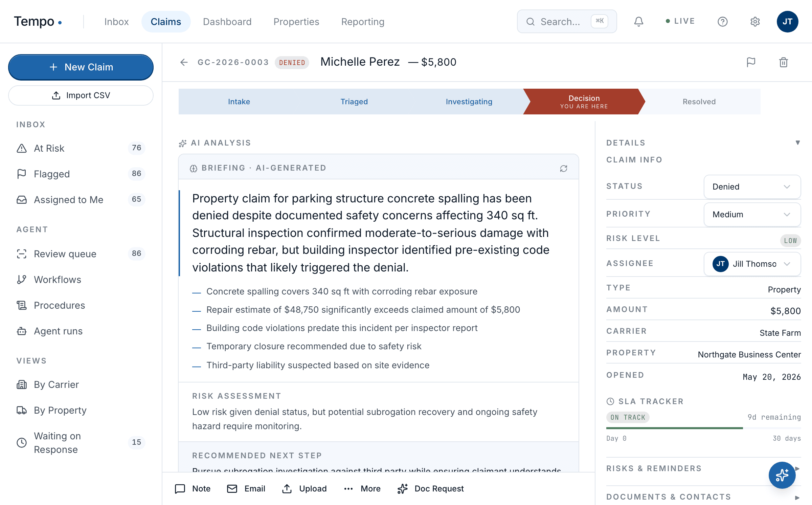
Task: Open the help question-mark icon
Action: pos(722,22)
